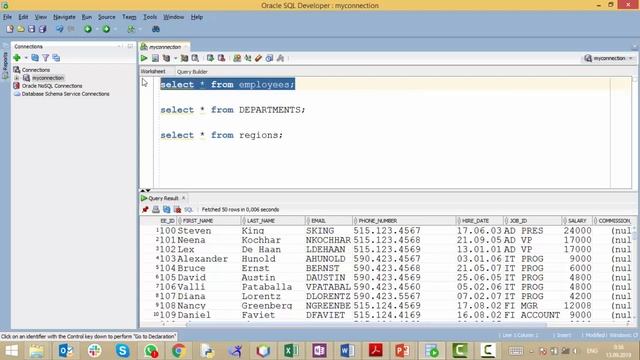The image size is (640, 360).
Task: Open the View menu
Action: pyautogui.click(x=40, y=17)
